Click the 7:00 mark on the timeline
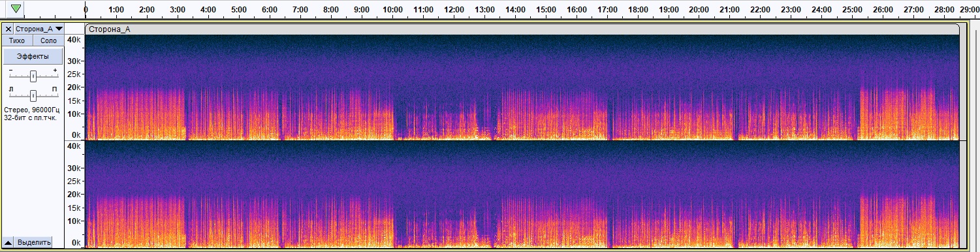 click(300, 10)
